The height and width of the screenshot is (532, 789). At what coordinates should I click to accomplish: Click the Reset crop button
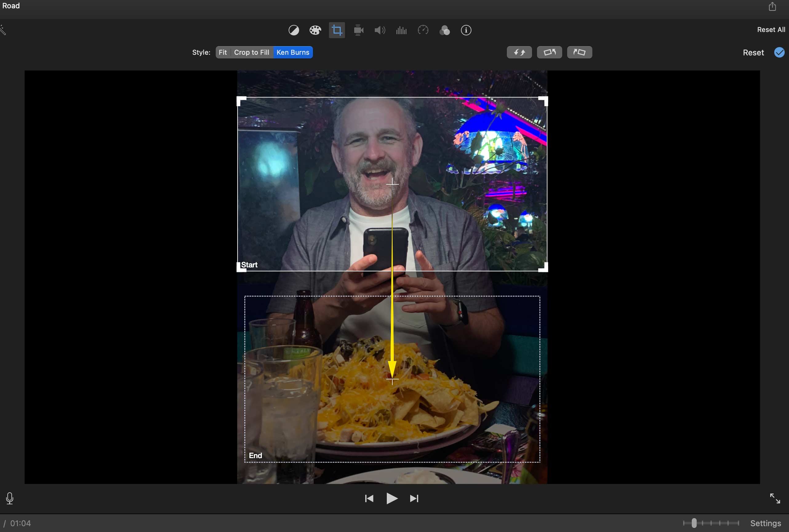pos(753,53)
